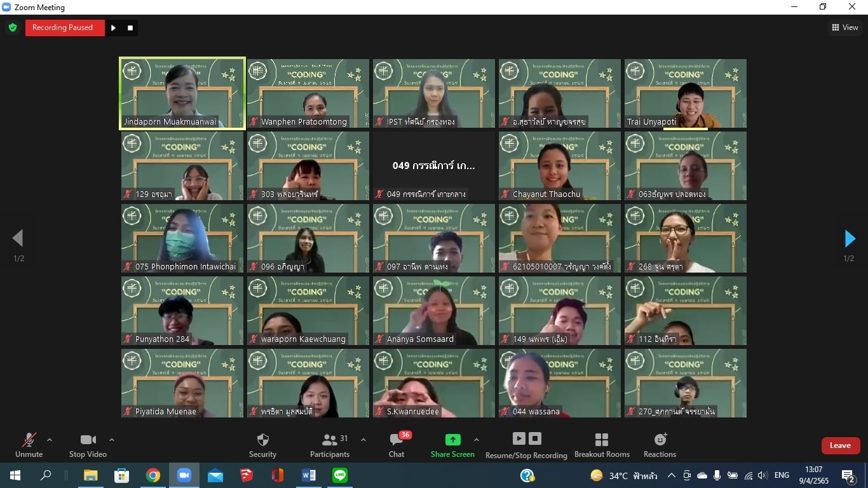The width and height of the screenshot is (868, 488).
Task: Click Punyathon 284 name label
Action: click(162, 339)
